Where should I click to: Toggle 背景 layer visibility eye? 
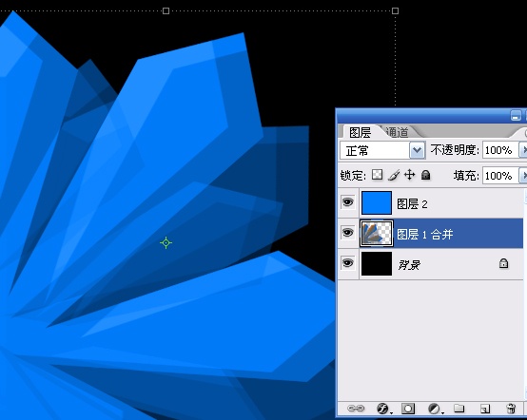348,263
